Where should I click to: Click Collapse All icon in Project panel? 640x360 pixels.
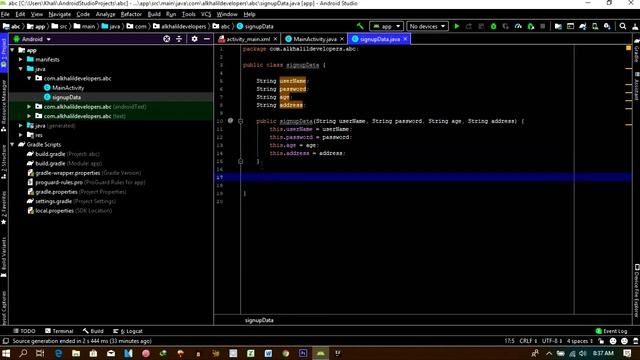[x=179, y=39]
